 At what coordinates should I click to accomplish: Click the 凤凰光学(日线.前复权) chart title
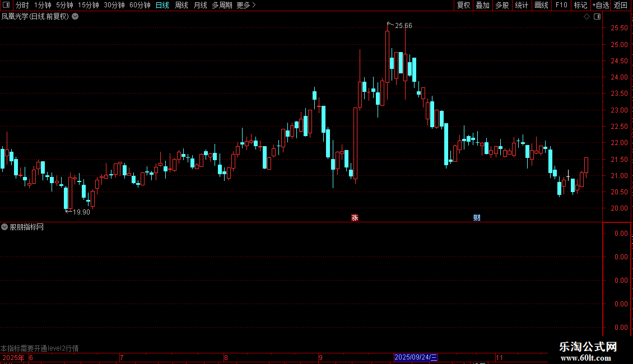pos(35,17)
